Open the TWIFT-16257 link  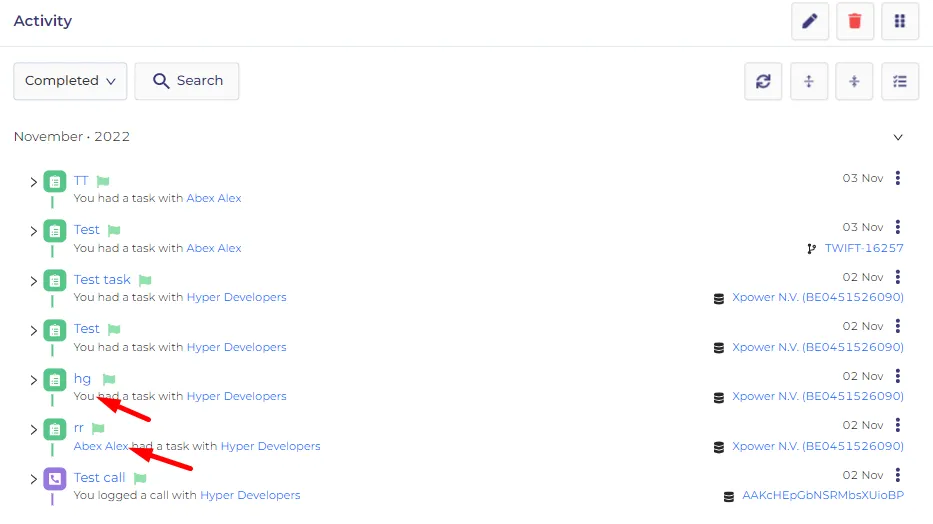864,248
